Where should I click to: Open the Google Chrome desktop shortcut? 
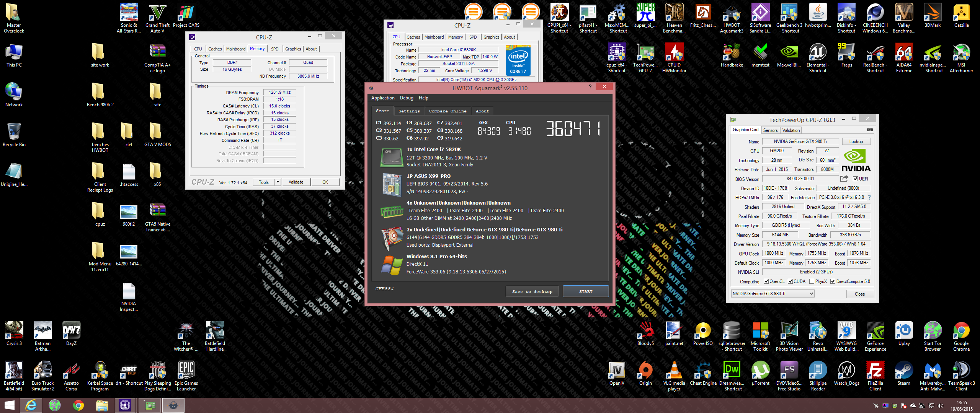(961, 336)
